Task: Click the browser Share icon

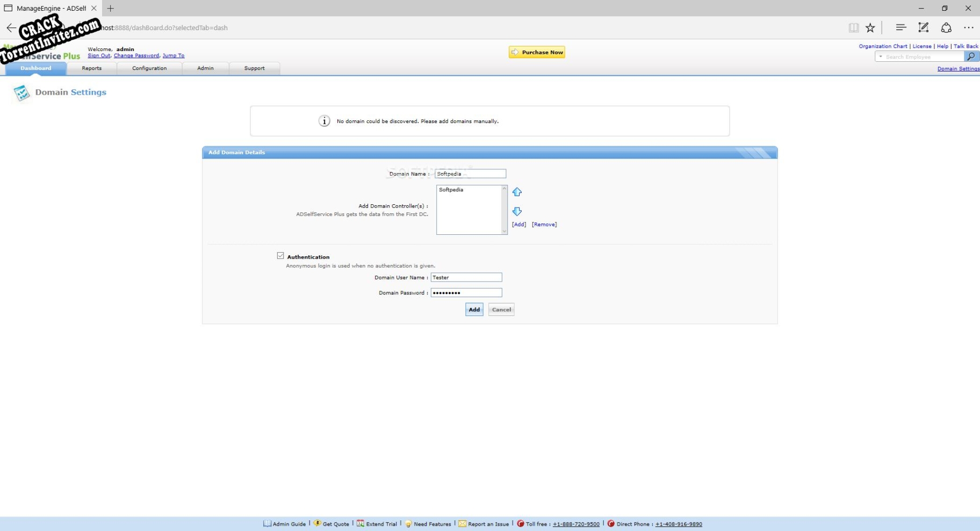Action: (x=946, y=27)
